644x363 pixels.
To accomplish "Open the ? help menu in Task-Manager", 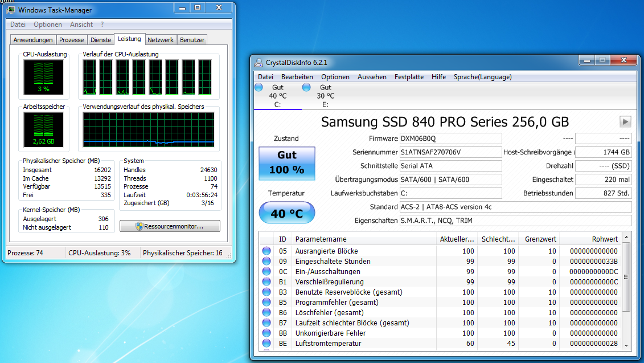I will 102,25.
